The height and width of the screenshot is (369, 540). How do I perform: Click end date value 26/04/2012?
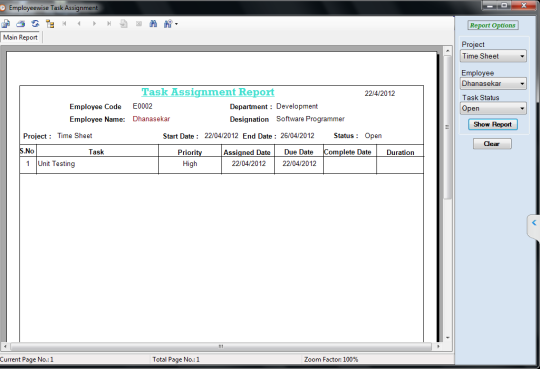[297, 135]
